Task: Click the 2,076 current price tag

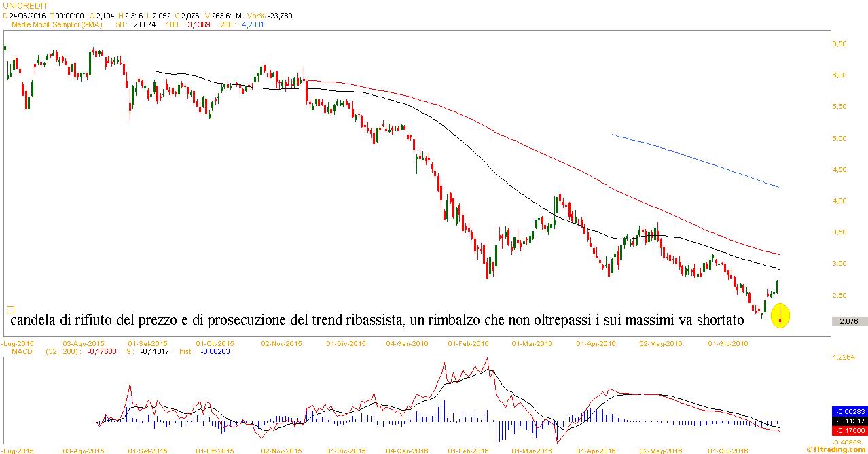Action: point(848,321)
